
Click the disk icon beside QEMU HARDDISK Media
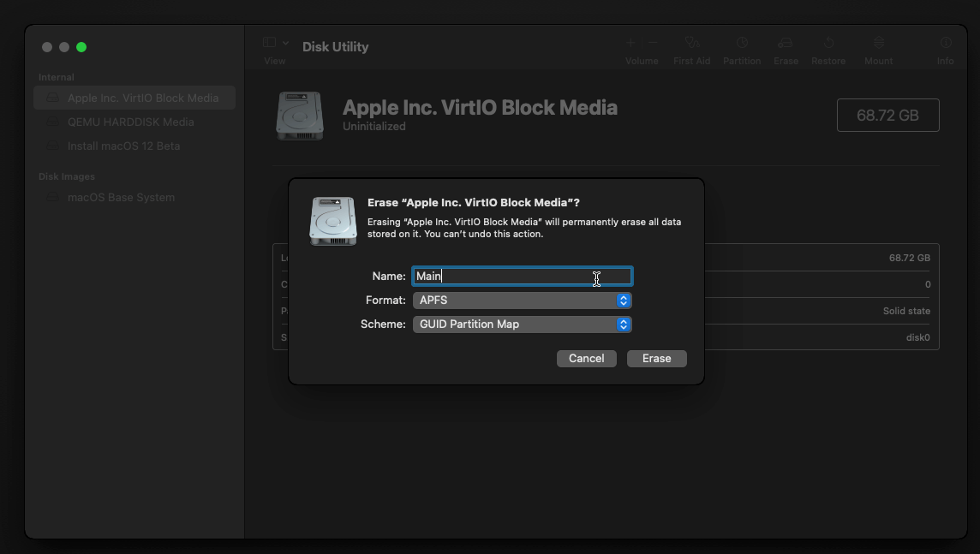53,122
